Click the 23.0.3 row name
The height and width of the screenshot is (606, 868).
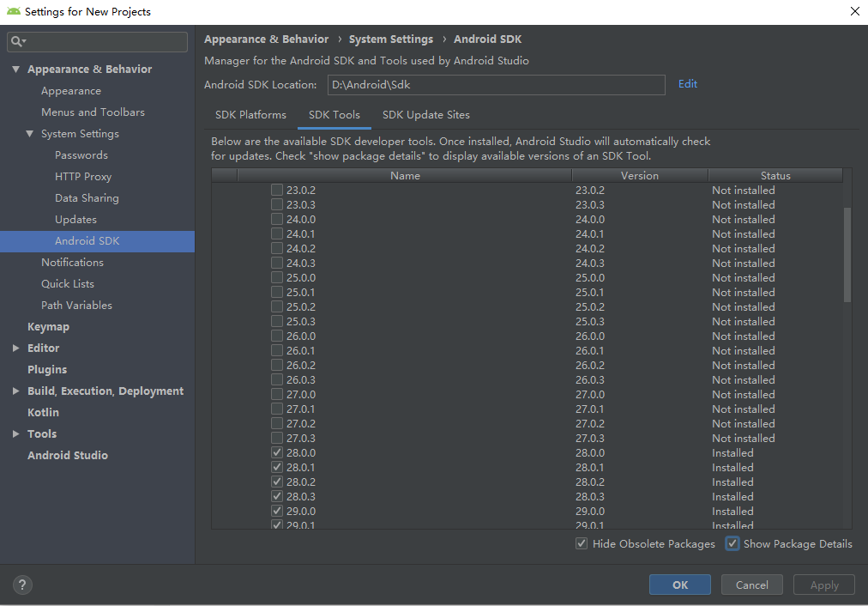coord(301,205)
